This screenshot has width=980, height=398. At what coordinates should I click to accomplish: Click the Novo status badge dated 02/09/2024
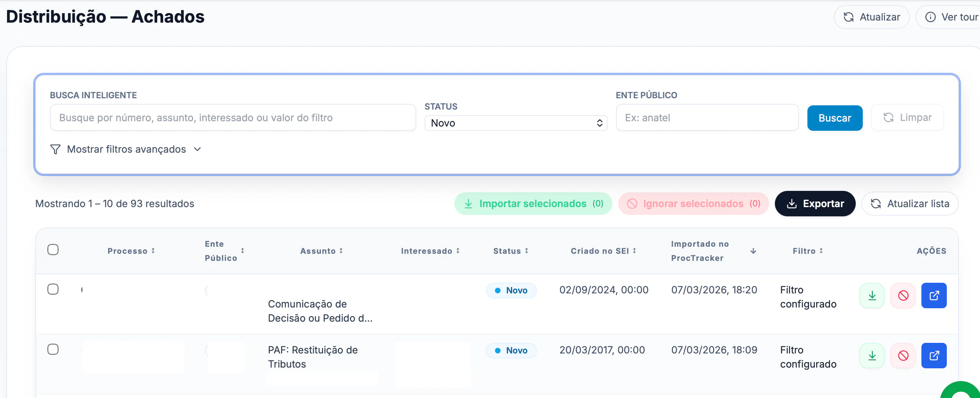click(511, 291)
